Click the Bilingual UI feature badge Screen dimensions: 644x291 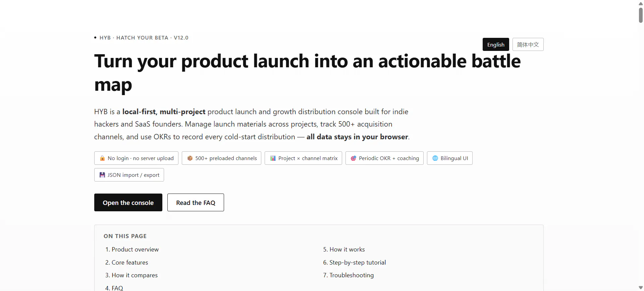450,158
